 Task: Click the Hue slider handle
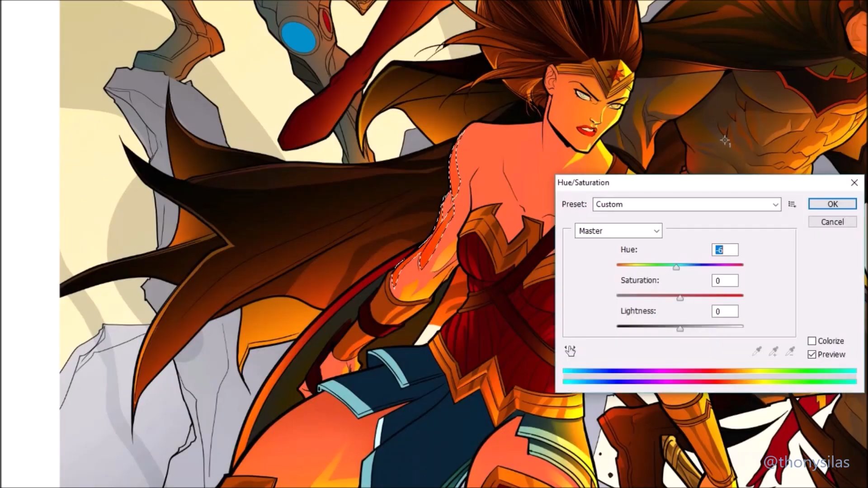coord(676,267)
